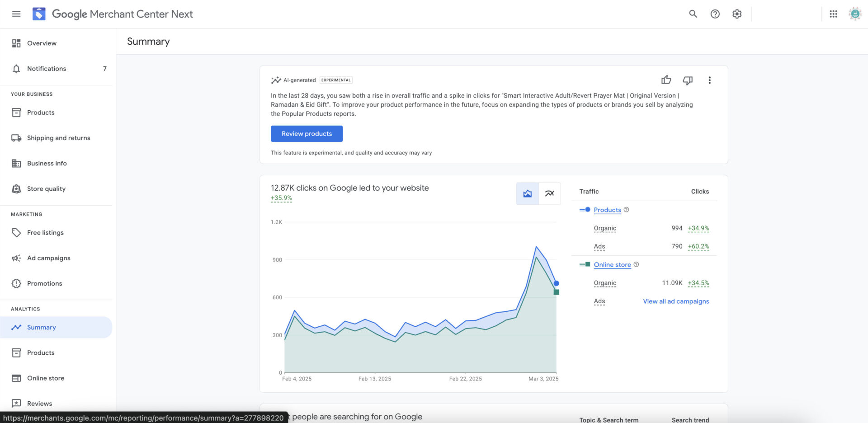This screenshot has height=423, width=868.
Task: Click the blue Products endpoint dot on chart
Action: [557, 283]
